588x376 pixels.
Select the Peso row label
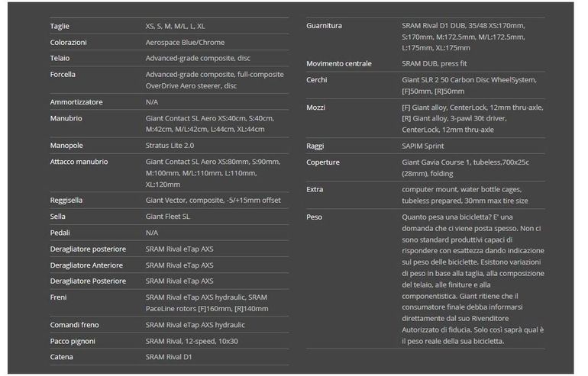point(315,217)
